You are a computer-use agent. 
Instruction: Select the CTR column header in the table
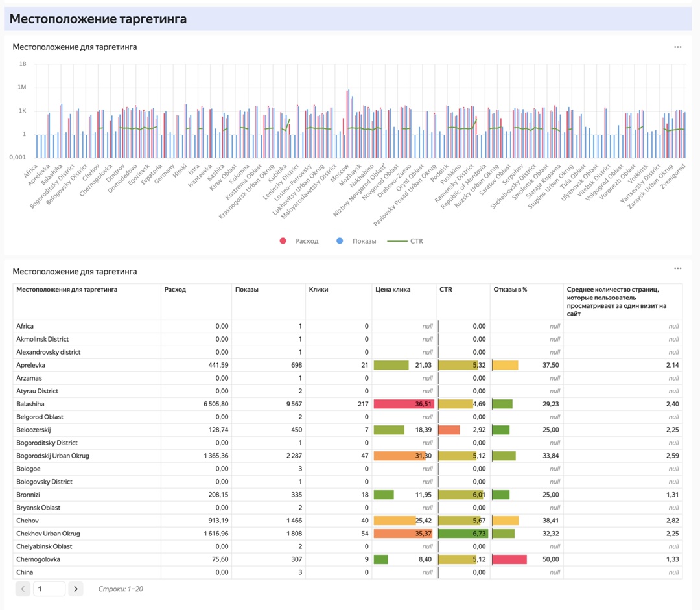click(x=446, y=290)
